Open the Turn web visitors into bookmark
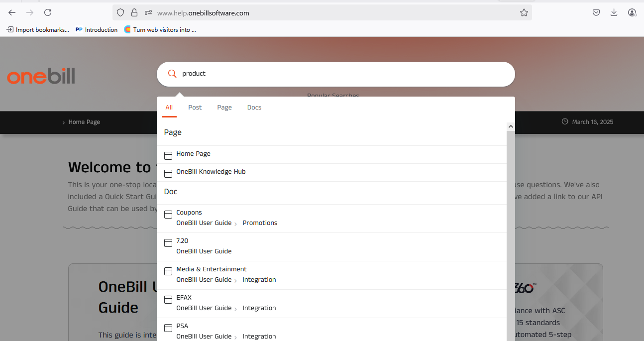Image resolution: width=644 pixels, height=341 pixels. (160, 30)
